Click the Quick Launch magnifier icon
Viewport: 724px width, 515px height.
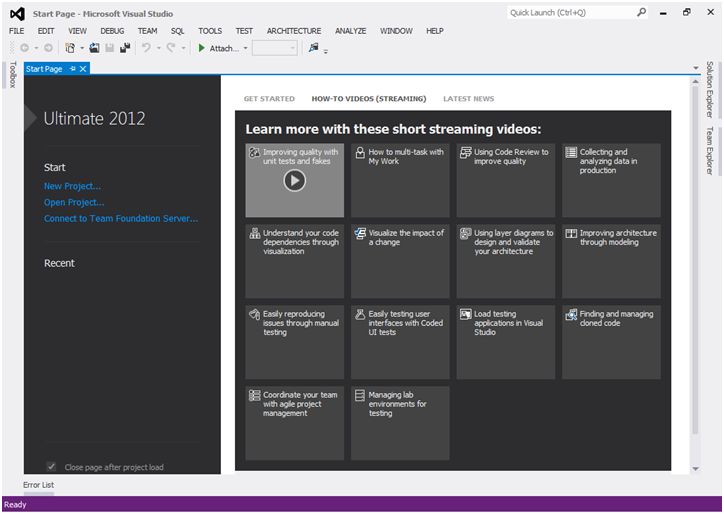click(640, 13)
